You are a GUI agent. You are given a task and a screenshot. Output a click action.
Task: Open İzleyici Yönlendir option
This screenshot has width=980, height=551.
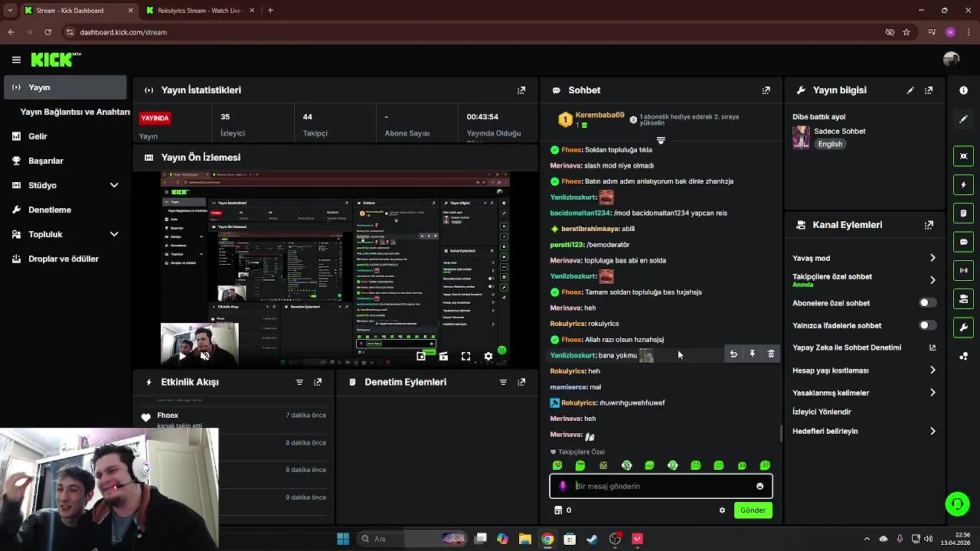click(822, 412)
